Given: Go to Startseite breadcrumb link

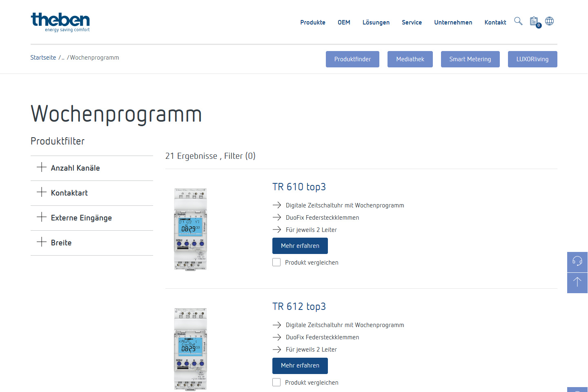Looking at the screenshot, I should click(43, 58).
